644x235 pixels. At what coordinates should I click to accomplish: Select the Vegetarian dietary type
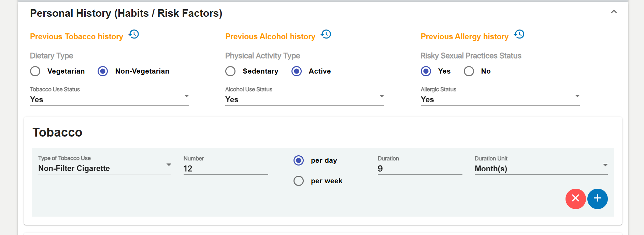click(x=35, y=71)
